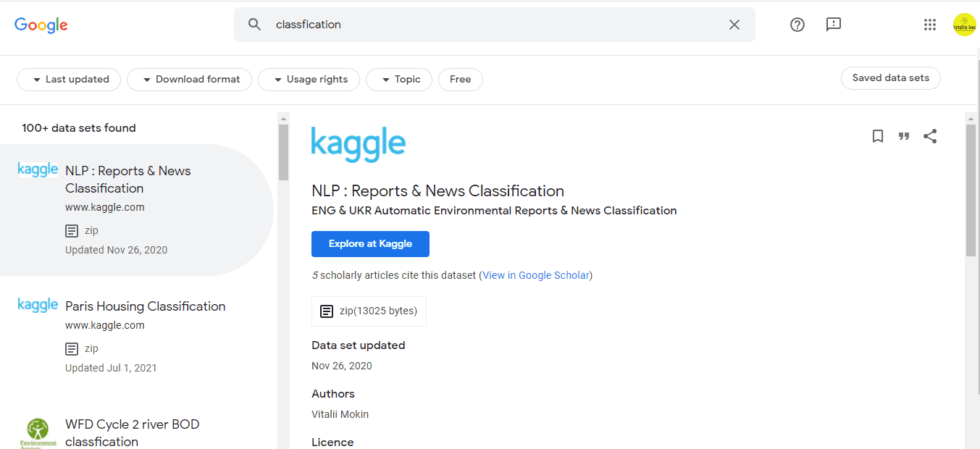The height and width of the screenshot is (449, 980).
Task: Open the Google apps grid
Action: point(930,25)
